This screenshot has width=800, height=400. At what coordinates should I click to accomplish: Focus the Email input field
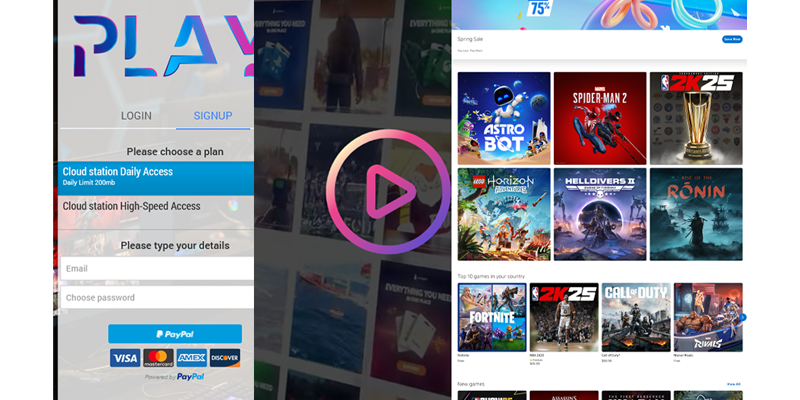157,268
